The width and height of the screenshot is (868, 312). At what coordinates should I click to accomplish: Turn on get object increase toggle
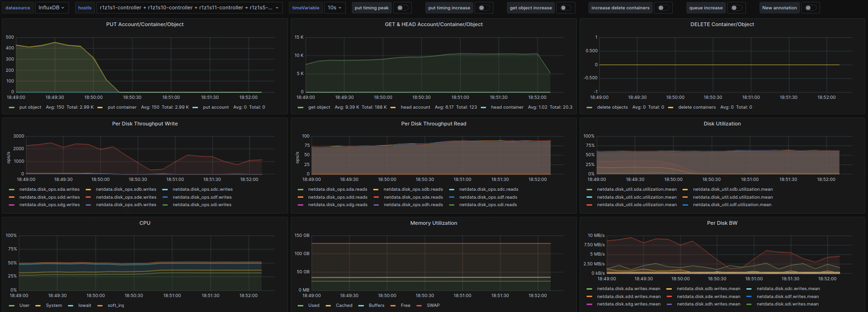coord(565,8)
